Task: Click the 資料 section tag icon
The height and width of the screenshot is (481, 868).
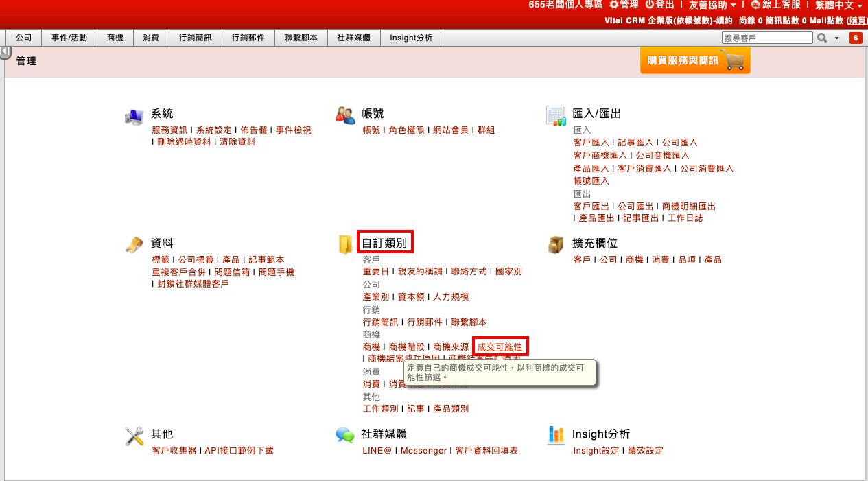Action: coord(134,244)
